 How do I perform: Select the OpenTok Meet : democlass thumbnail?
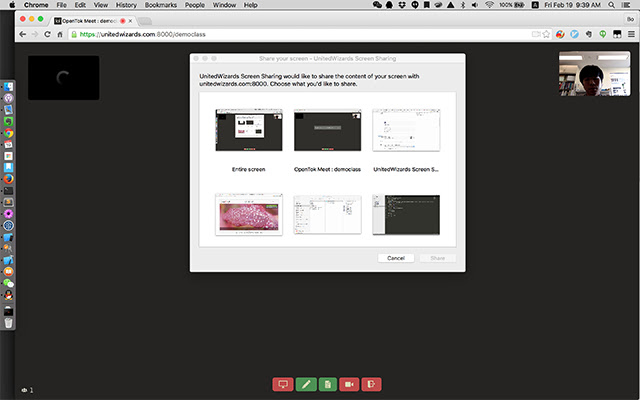coord(327,130)
